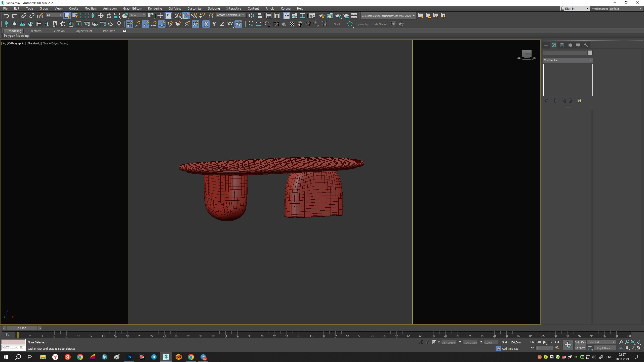
Task: Switch to the Object Paint ribbon tab
Action: click(x=84, y=31)
